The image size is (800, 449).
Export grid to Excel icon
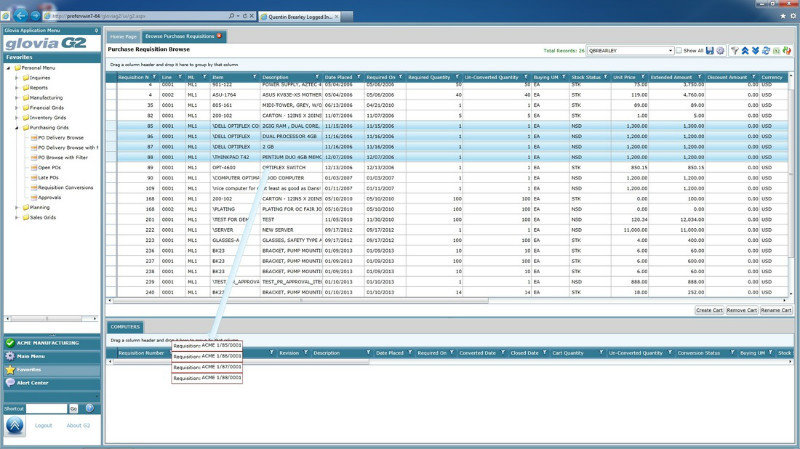776,50
